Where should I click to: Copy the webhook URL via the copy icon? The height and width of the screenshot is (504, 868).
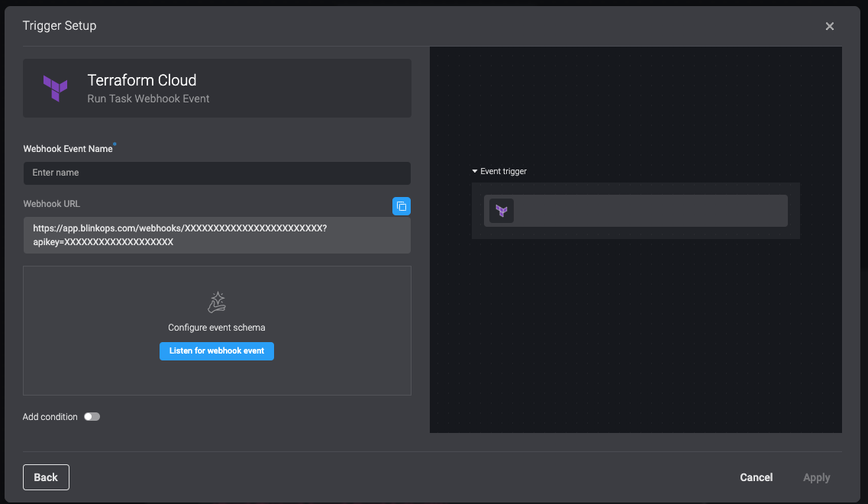402,206
